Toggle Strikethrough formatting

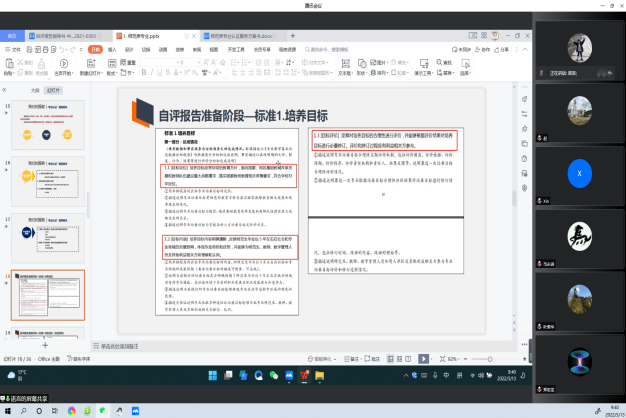point(168,72)
